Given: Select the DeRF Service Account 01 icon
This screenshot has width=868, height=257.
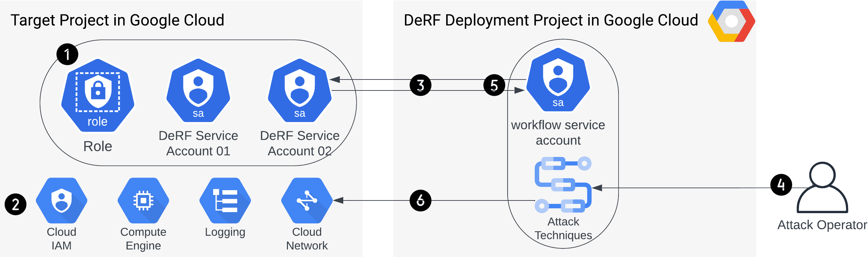Looking at the screenshot, I should coord(198,90).
